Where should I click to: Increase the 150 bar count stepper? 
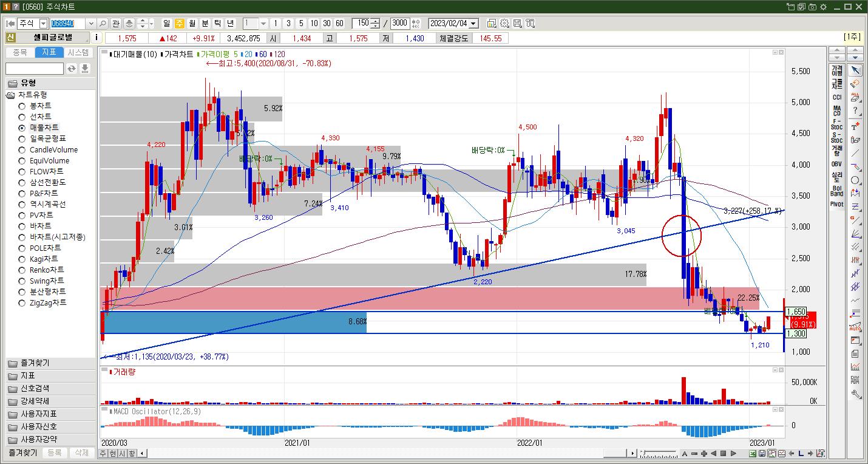click(x=376, y=21)
